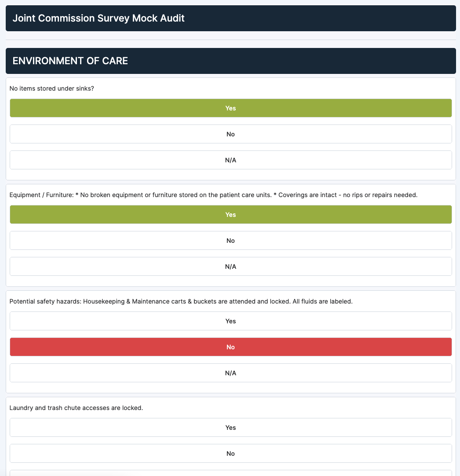Click the Joint Commission Survey Mock Audit title
This screenshot has width=460, height=476.
tap(99, 18)
